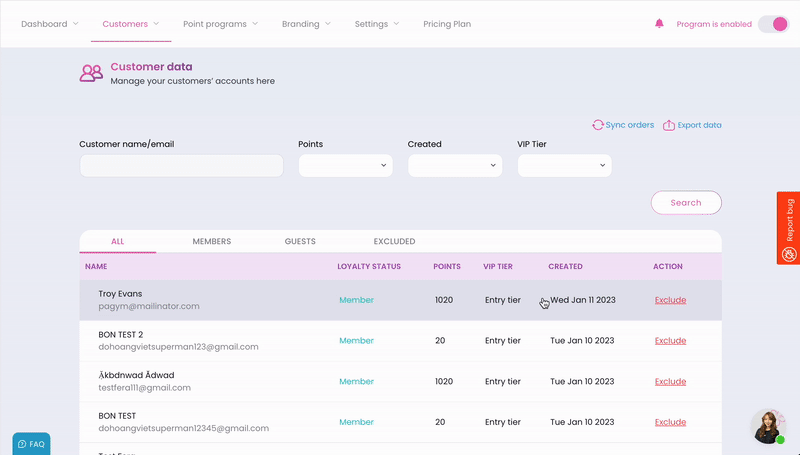The width and height of the screenshot is (800, 455).
Task: Click the NAME column header
Action: click(96, 266)
